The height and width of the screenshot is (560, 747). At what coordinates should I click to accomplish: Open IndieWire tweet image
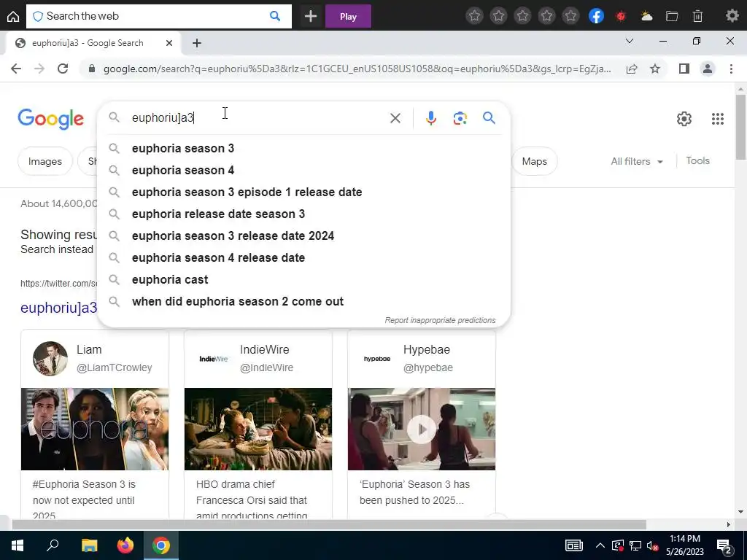coord(258,429)
